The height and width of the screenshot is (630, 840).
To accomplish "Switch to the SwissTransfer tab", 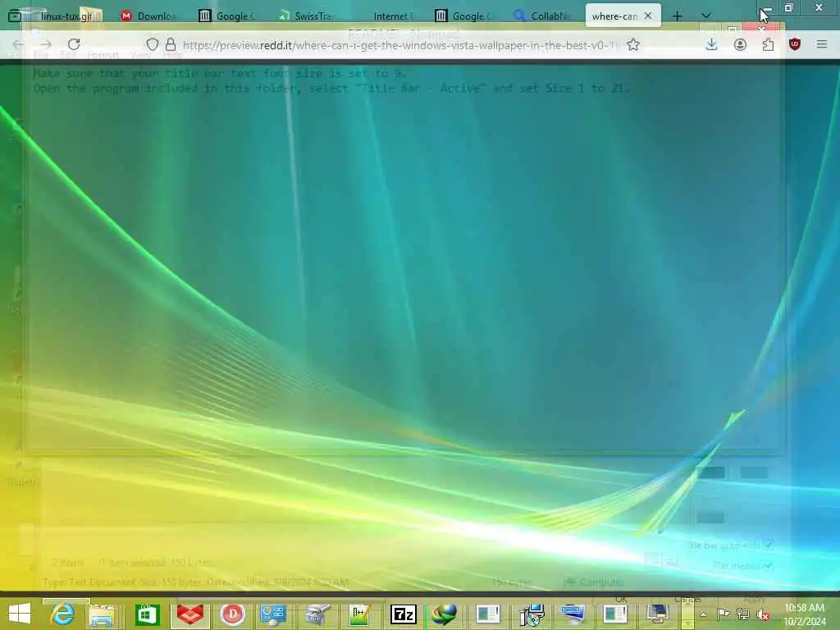I will coord(308,16).
